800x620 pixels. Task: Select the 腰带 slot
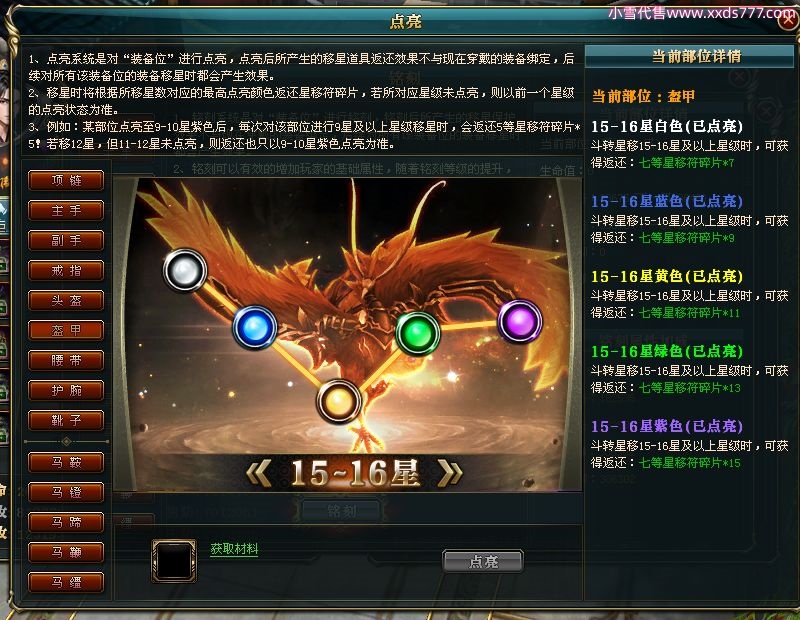point(66,360)
